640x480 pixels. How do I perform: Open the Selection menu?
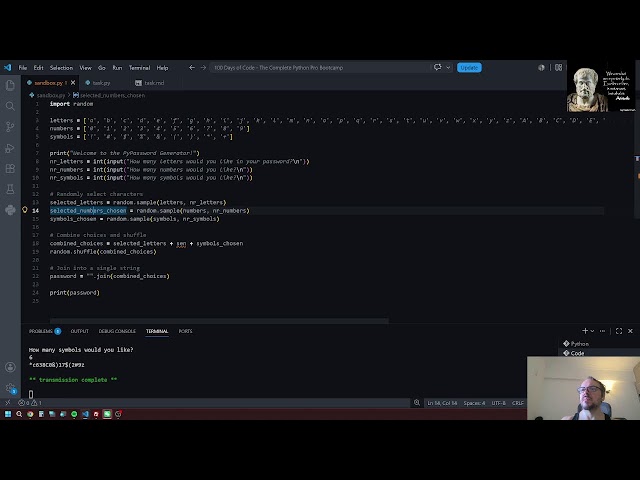pyautogui.click(x=61, y=68)
